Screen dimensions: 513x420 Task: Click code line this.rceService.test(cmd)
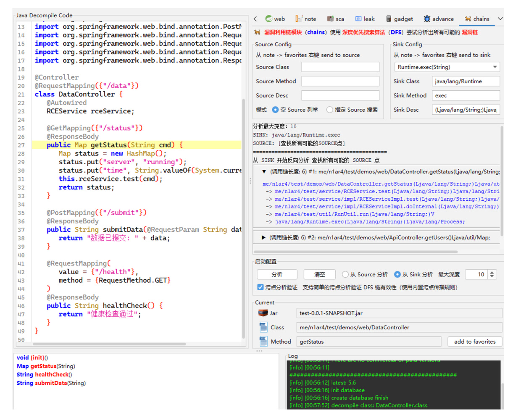(110, 179)
